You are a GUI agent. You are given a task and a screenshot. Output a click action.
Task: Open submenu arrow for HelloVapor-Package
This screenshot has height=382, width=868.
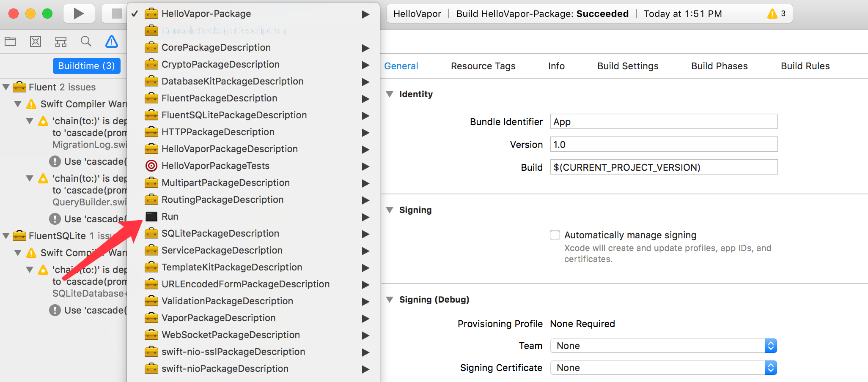click(x=366, y=14)
